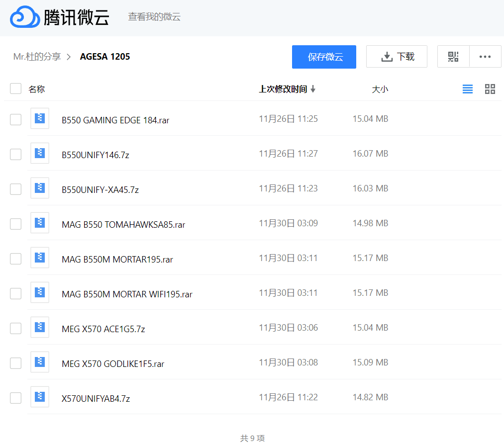Click archive icon of B550UNIFY146.7z
This screenshot has width=504, height=447.
click(x=40, y=153)
